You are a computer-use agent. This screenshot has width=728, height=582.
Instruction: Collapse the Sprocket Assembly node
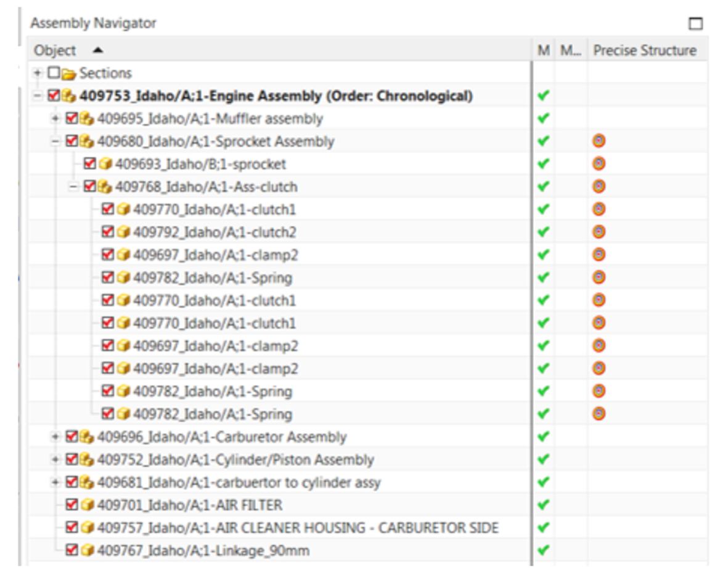click(55, 142)
